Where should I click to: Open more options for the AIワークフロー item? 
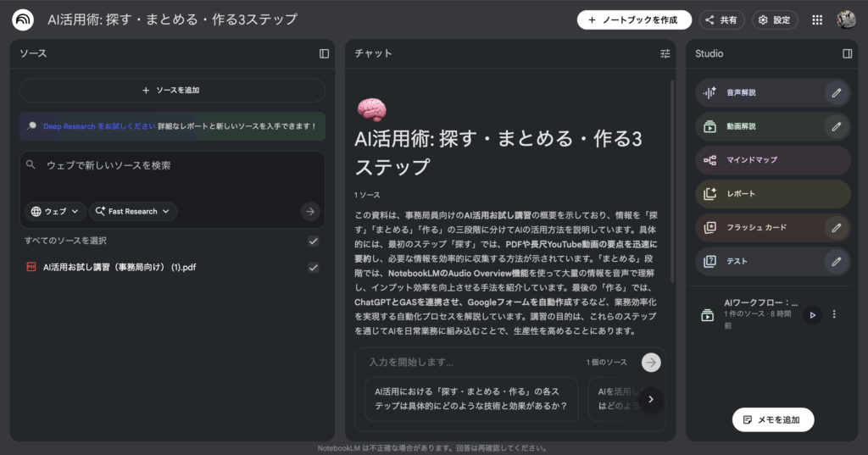pyautogui.click(x=834, y=314)
